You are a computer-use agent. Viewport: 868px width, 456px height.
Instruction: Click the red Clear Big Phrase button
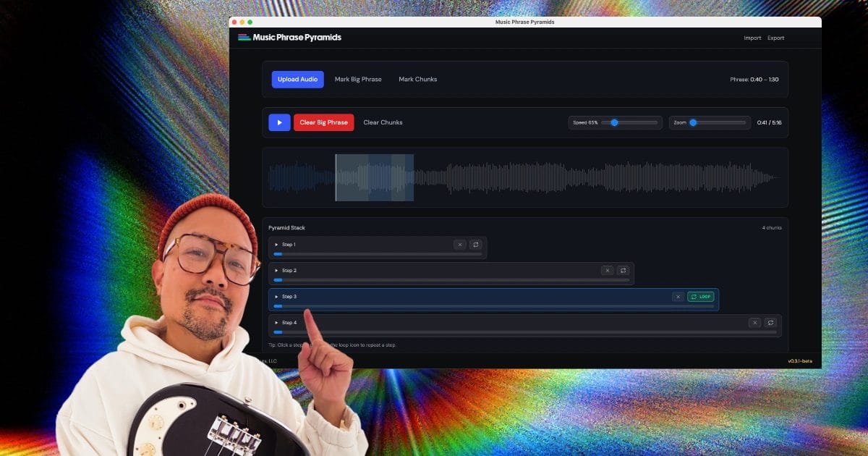[x=323, y=122]
